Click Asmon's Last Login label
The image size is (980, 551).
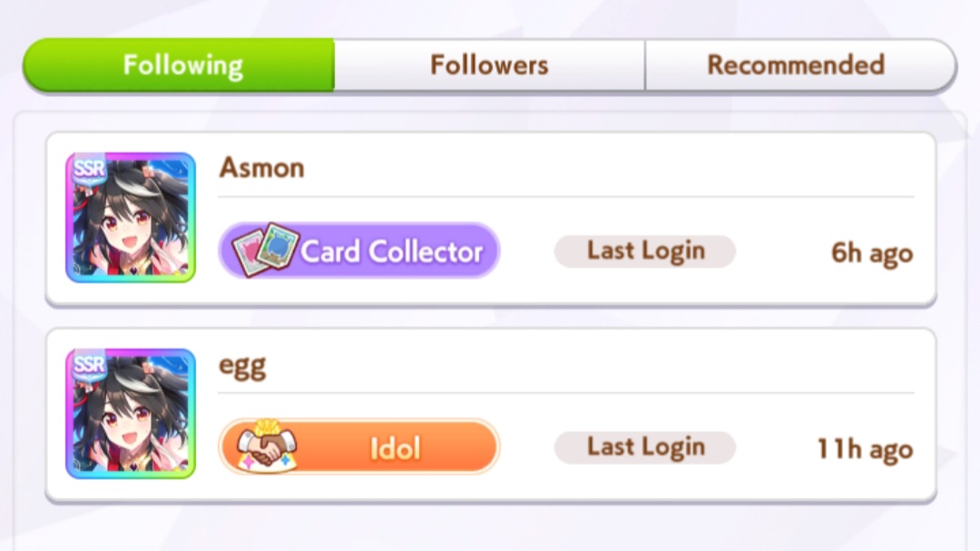point(645,251)
